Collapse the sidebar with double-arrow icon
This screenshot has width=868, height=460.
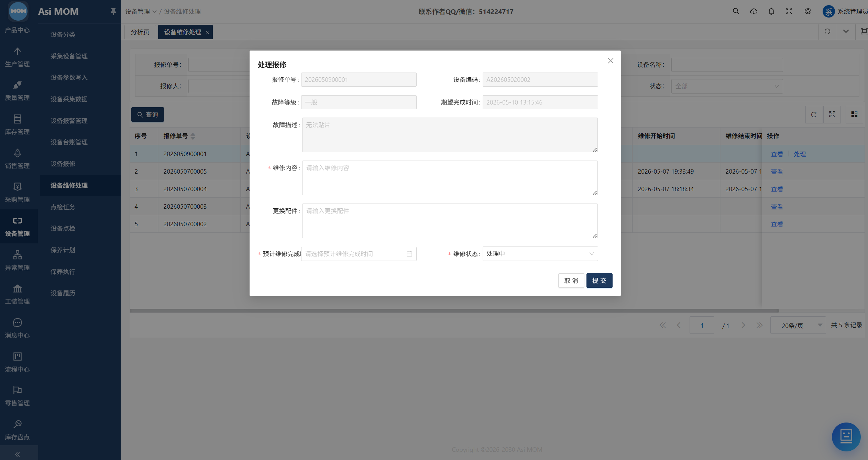(x=18, y=454)
